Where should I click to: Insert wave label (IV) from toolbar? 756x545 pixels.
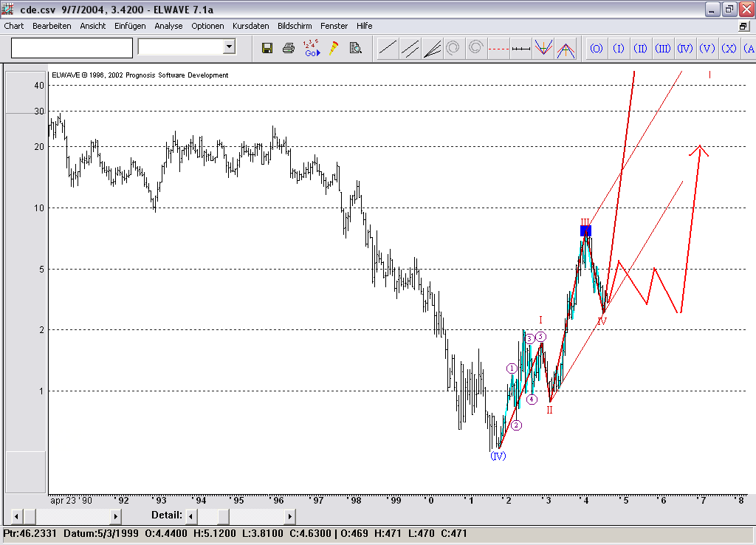(x=685, y=48)
